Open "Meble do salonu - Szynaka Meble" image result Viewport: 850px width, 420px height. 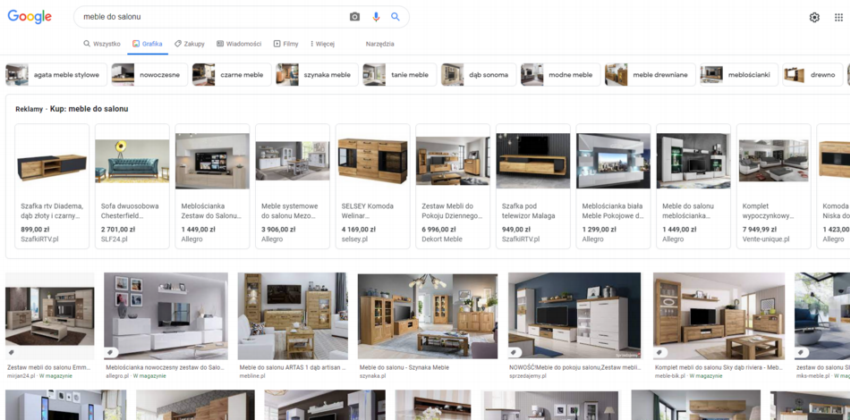point(427,320)
